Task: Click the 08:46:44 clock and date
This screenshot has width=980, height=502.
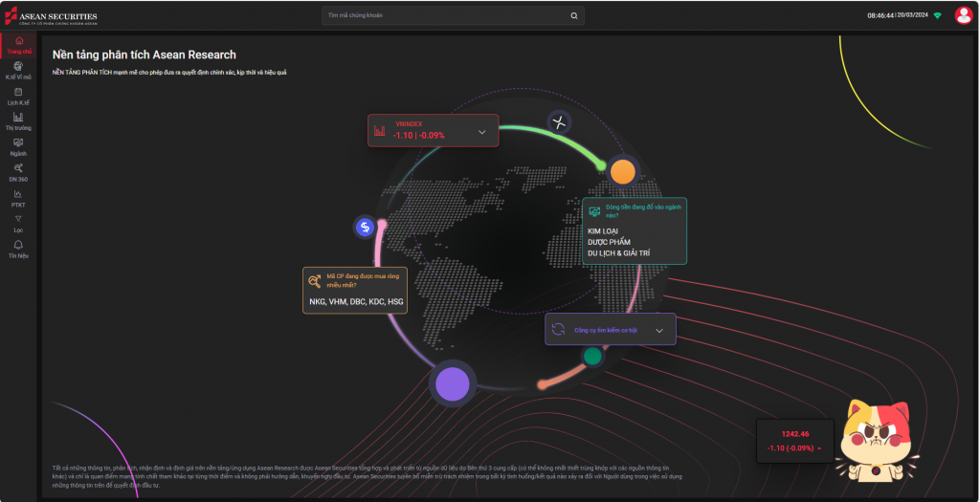Action: pyautogui.click(x=898, y=15)
